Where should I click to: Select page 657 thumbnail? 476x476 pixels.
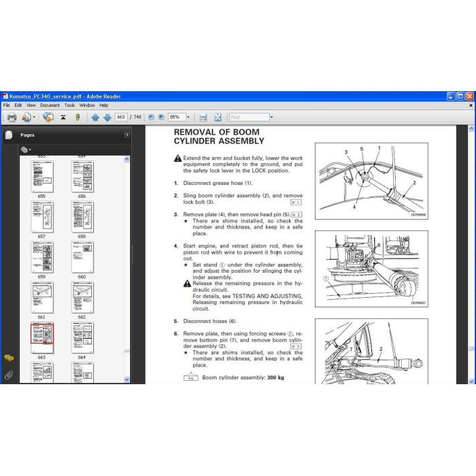(x=42, y=217)
